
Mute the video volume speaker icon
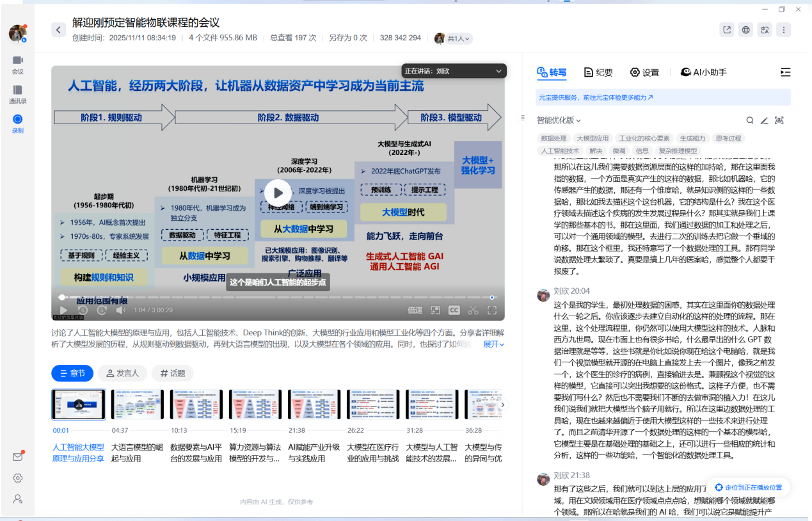point(120,310)
